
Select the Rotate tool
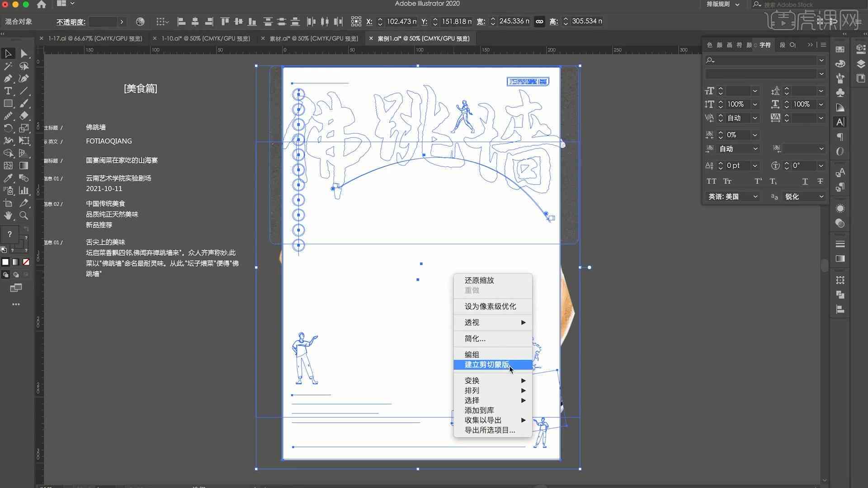tap(8, 128)
